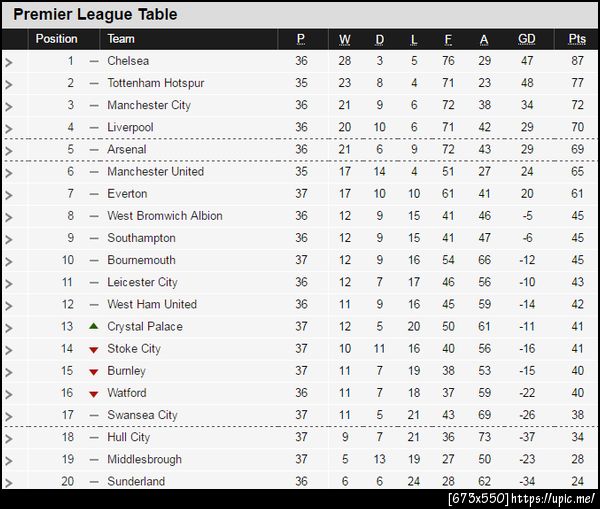Click Chelsea's no-movement dash icon
The height and width of the screenshot is (509, 600).
[x=94, y=61]
